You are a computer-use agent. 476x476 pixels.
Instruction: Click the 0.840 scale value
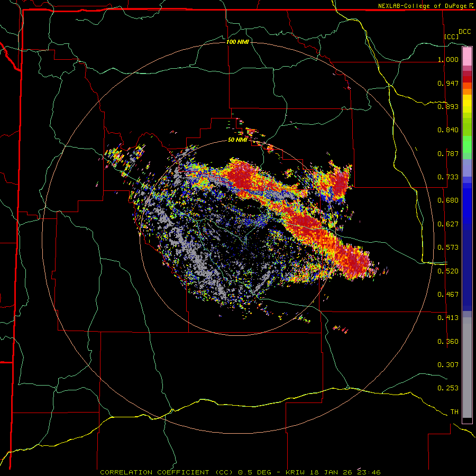click(448, 130)
